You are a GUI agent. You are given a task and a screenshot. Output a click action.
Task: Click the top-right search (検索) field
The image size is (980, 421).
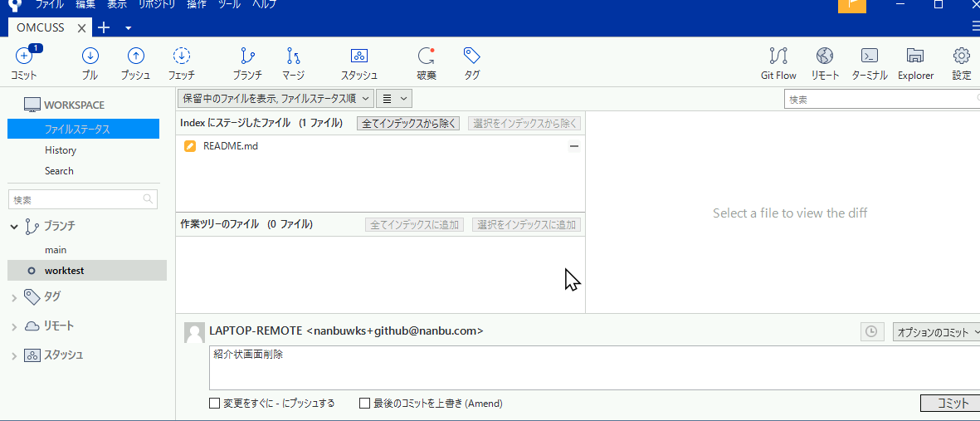pos(882,99)
